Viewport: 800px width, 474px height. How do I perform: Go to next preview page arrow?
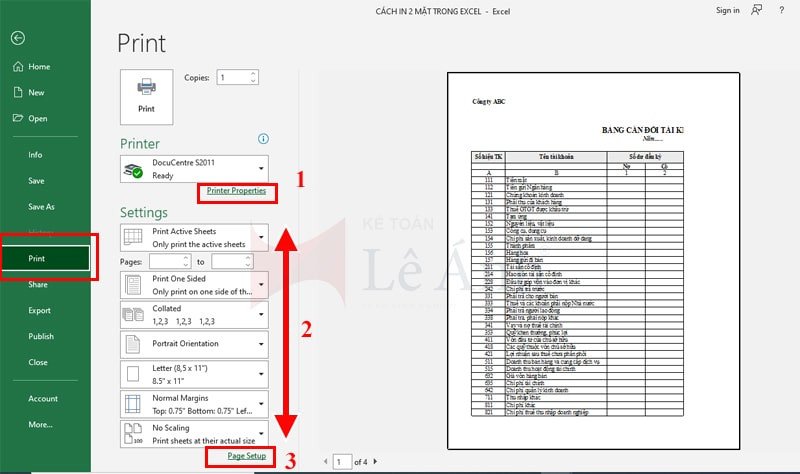coord(376,461)
